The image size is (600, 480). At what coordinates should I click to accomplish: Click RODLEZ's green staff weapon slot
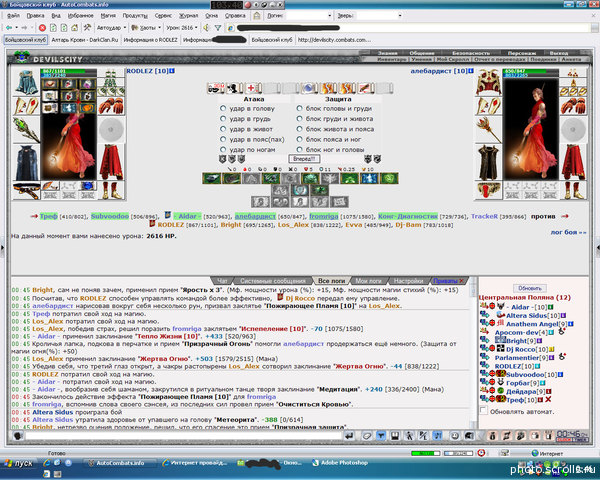click(x=26, y=130)
